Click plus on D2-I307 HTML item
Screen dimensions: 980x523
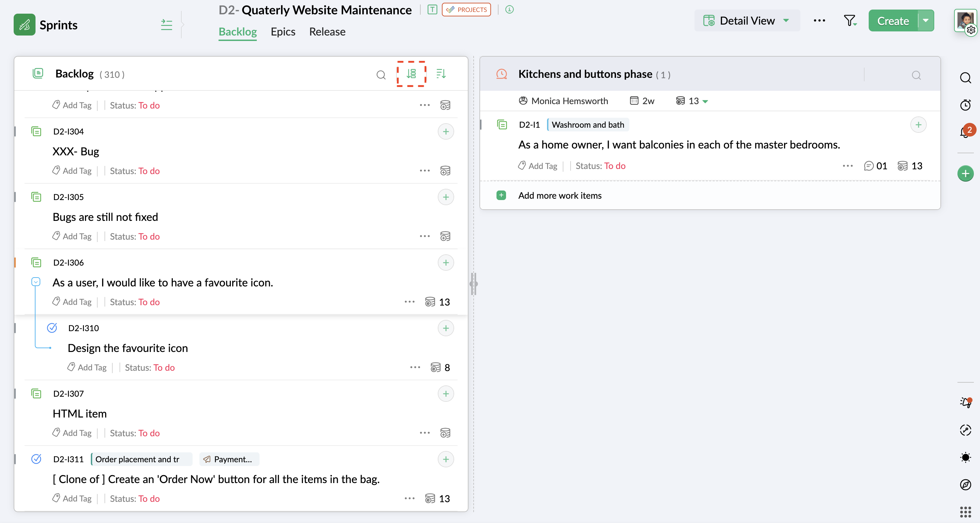tap(446, 394)
